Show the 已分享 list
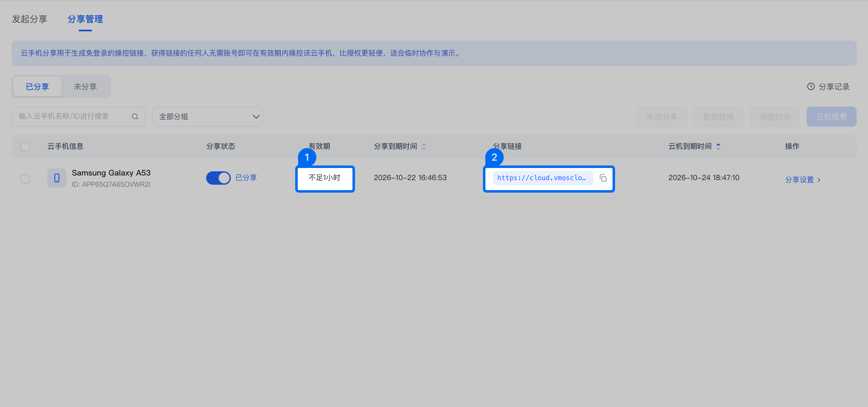868x407 pixels. pos(38,86)
